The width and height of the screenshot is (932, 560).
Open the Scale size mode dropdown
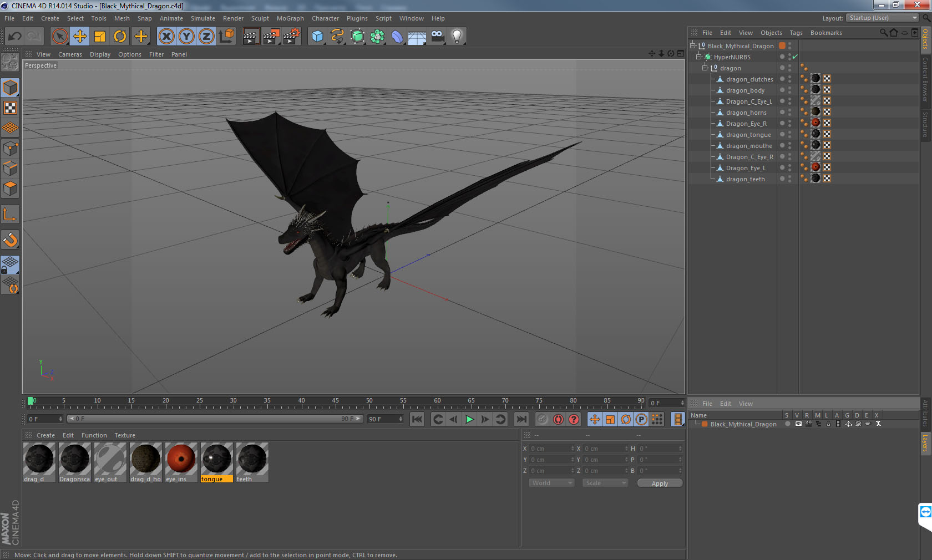[605, 483]
